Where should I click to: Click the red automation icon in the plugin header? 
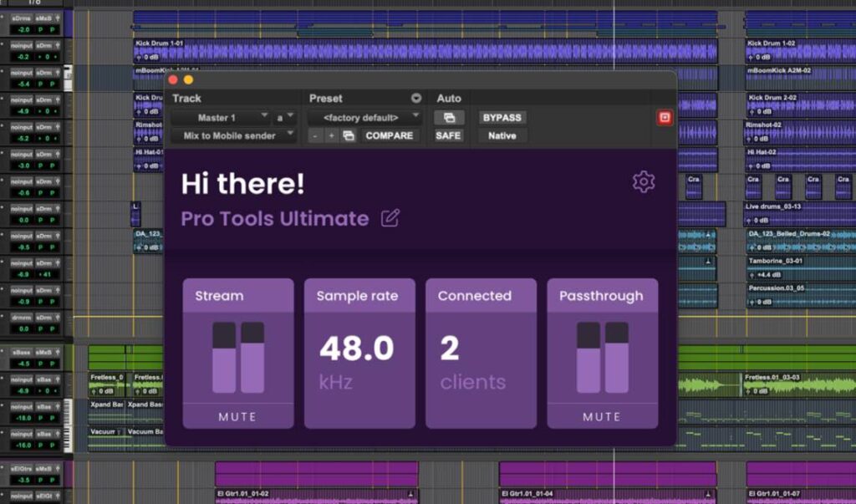point(665,117)
